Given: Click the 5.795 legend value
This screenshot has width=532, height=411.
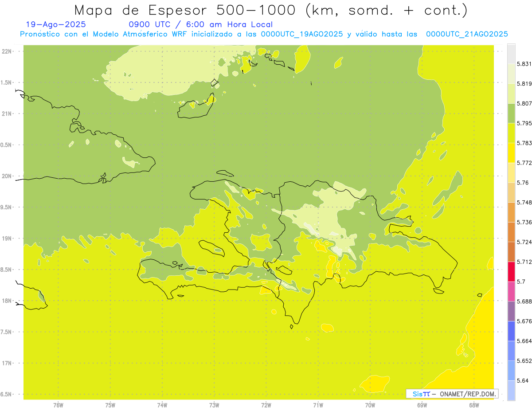Looking at the screenshot, I should (x=524, y=123).
